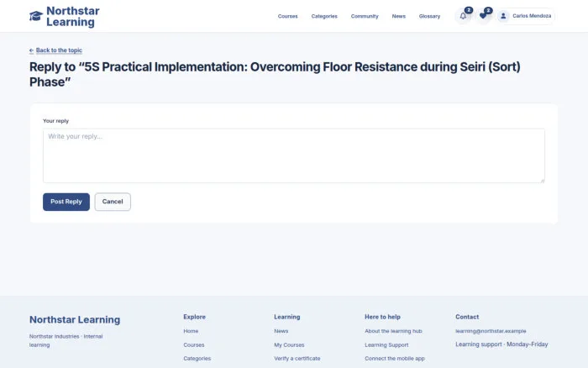Click the Learning footer column heading

(287, 317)
